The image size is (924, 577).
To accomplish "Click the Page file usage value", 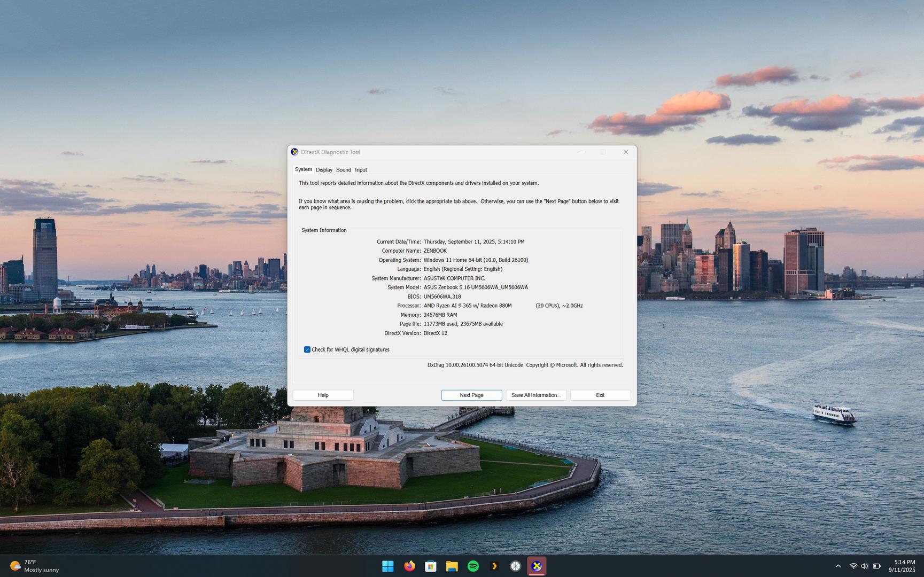I will 463,324.
